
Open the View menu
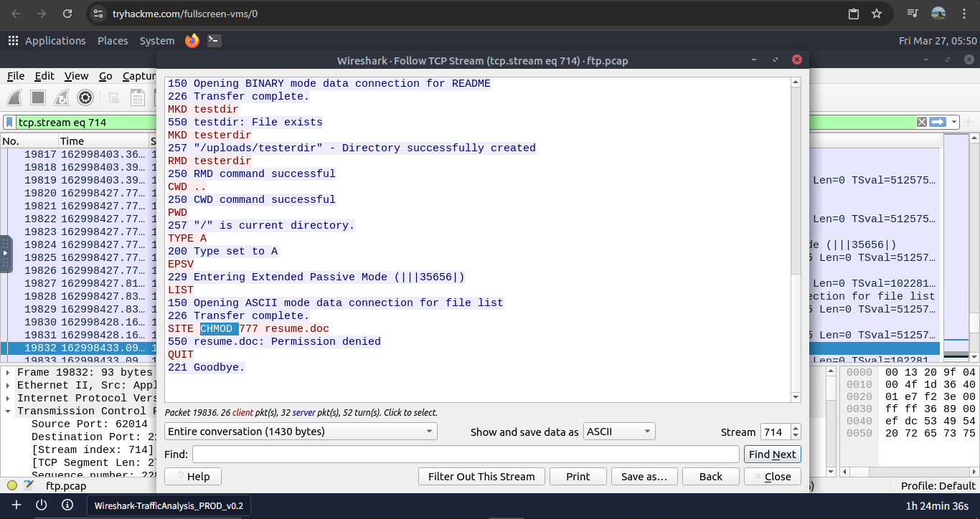point(76,76)
